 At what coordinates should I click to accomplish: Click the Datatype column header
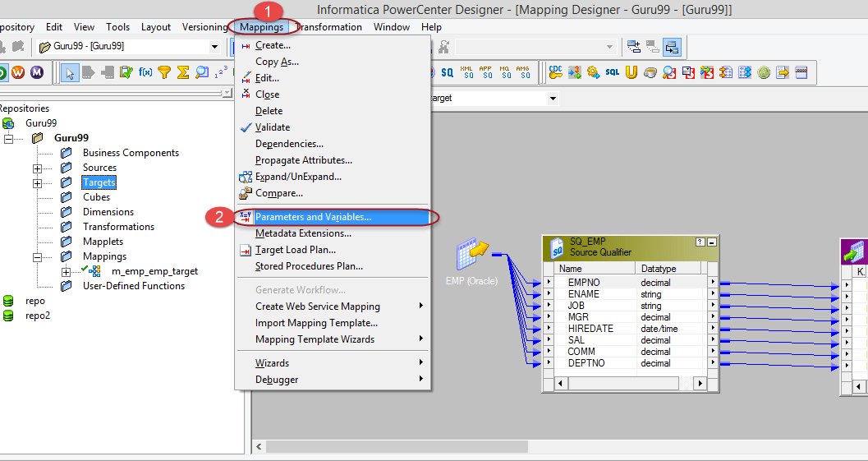click(x=658, y=269)
